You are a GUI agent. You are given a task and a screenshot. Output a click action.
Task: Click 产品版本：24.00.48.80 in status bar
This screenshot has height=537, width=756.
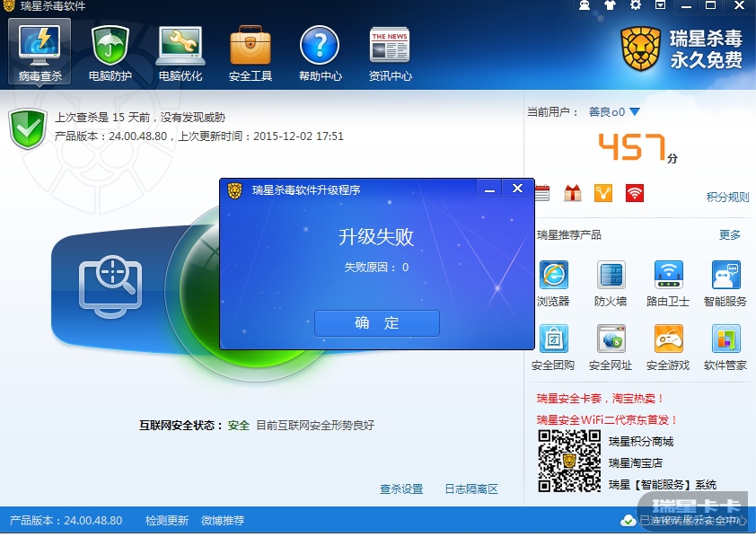[x=66, y=521]
